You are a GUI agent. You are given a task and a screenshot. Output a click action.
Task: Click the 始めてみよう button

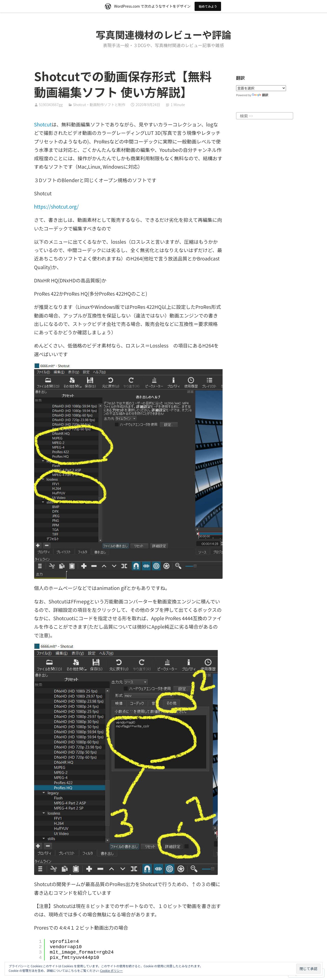coord(208,6)
